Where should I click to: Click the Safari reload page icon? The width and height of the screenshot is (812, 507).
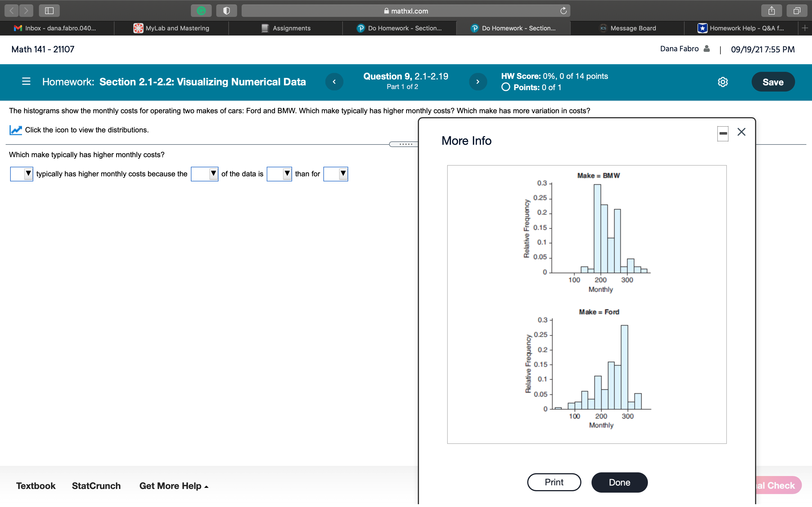click(563, 11)
